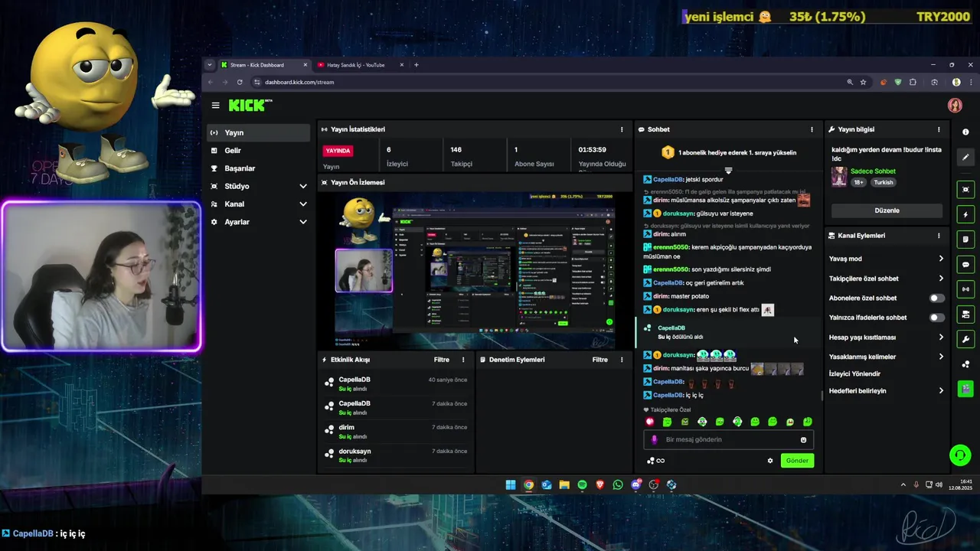Click the Kick logo
This screenshot has height=551, width=980.
pos(250,106)
